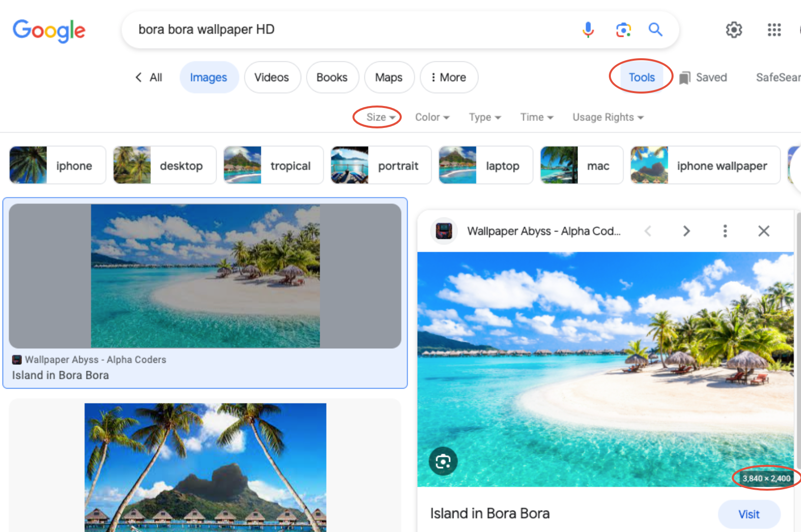Screen dimensions: 801x532
Task: Click the voice search microphone icon
Action: 588,30
